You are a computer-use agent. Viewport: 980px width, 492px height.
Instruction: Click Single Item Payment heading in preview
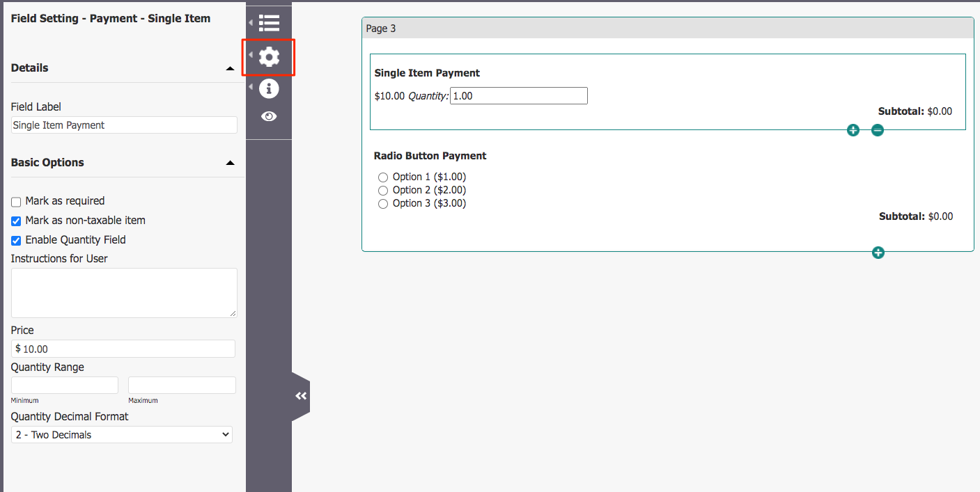click(x=427, y=73)
